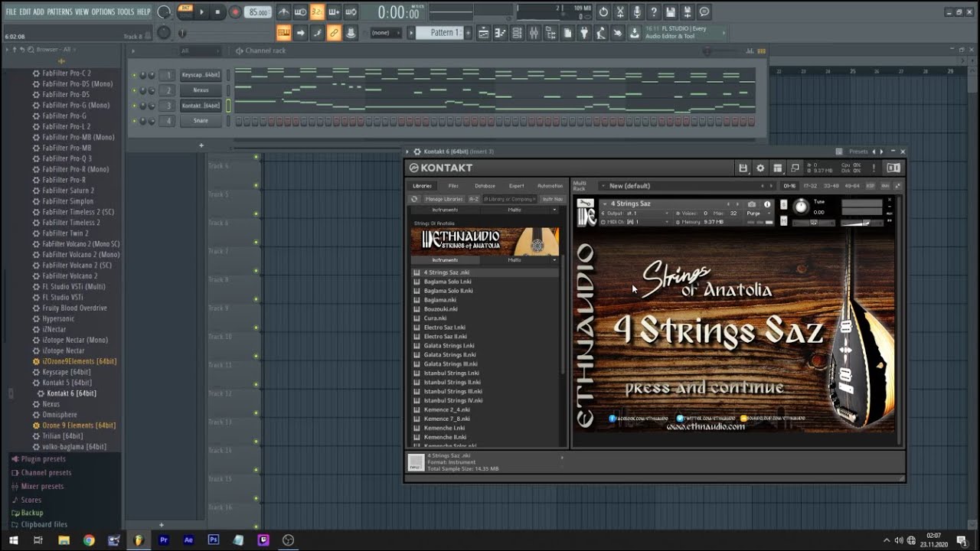Open the Mixer view icon

point(534,33)
